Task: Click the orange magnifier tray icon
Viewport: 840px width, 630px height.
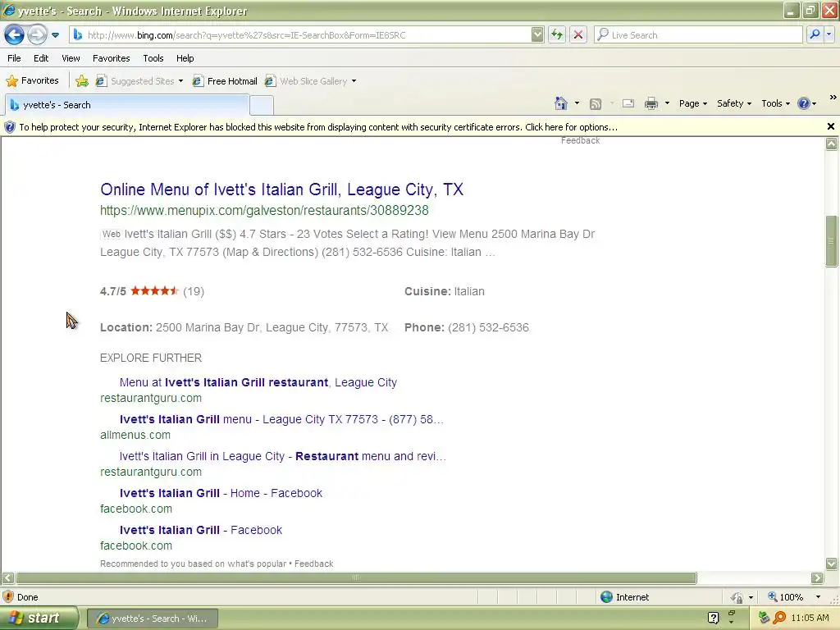Action: (x=779, y=619)
